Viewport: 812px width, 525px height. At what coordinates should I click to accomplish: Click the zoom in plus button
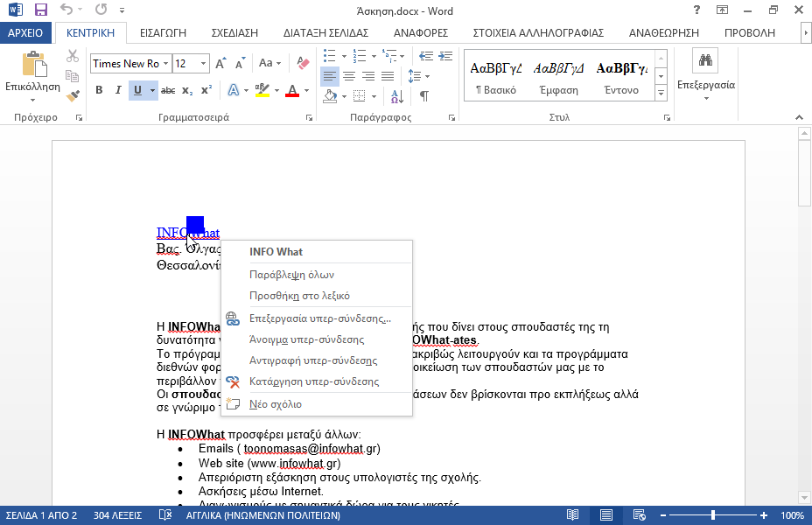[763, 515]
